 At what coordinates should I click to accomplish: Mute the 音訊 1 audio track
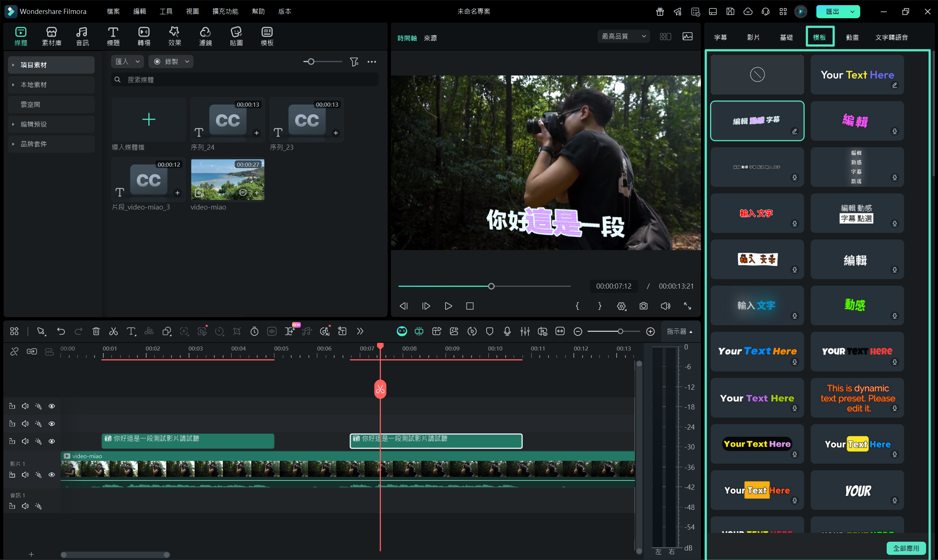pyautogui.click(x=25, y=506)
